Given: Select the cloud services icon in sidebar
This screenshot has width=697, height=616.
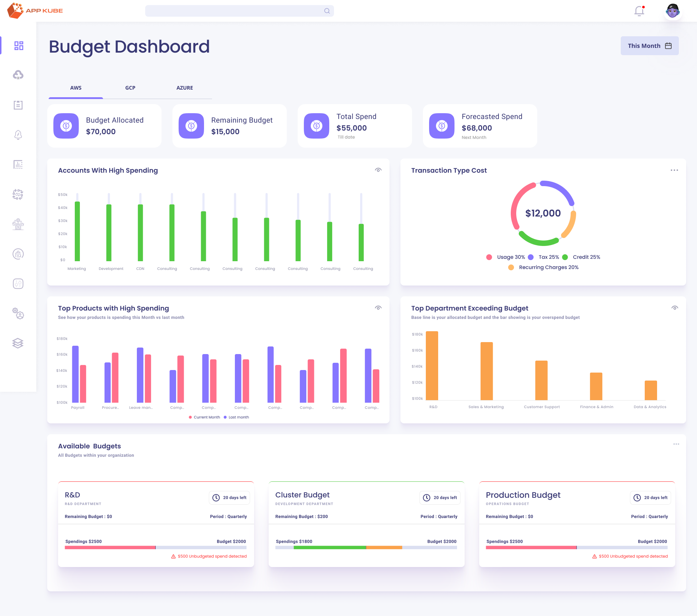Looking at the screenshot, I should (18, 75).
